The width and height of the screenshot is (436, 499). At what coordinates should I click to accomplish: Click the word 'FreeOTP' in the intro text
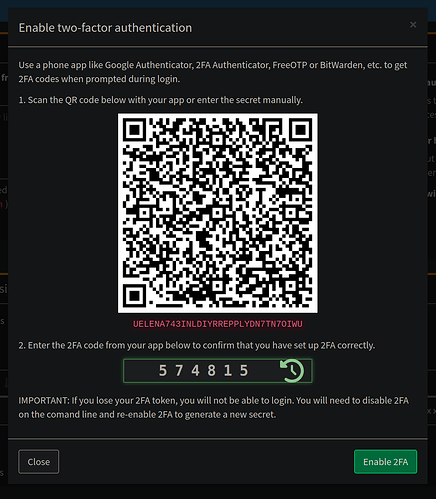coord(290,65)
